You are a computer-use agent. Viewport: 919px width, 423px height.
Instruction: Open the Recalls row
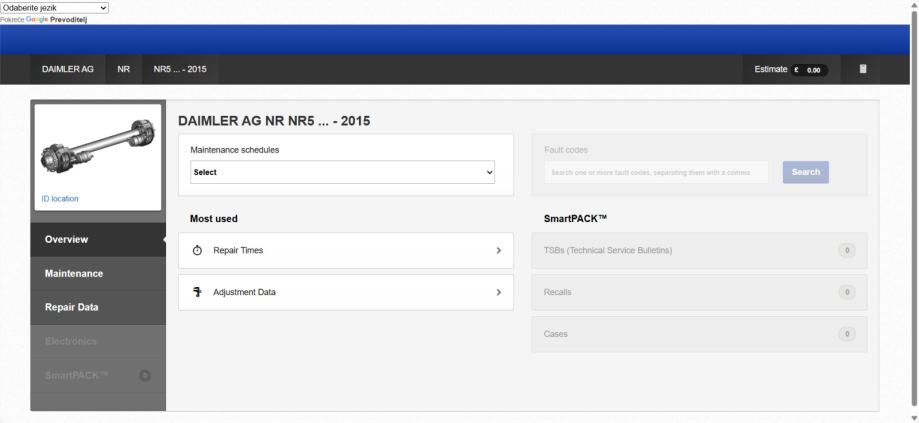click(699, 292)
